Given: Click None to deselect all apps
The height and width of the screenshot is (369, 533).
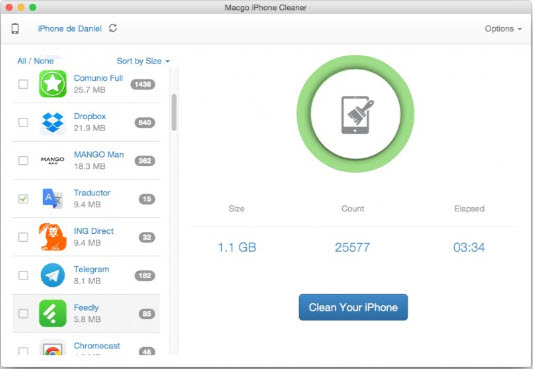Looking at the screenshot, I should pos(44,61).
